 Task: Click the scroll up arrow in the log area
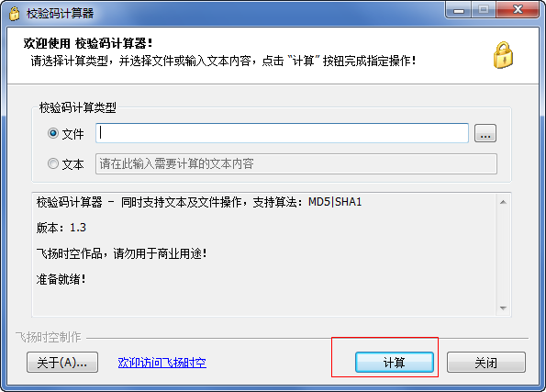pyautogui.click(x=503, y=202)
